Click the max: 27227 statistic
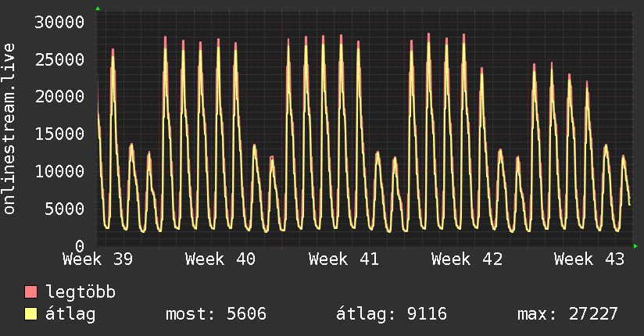Screen dimensions: 644x336 pos(567,314)
